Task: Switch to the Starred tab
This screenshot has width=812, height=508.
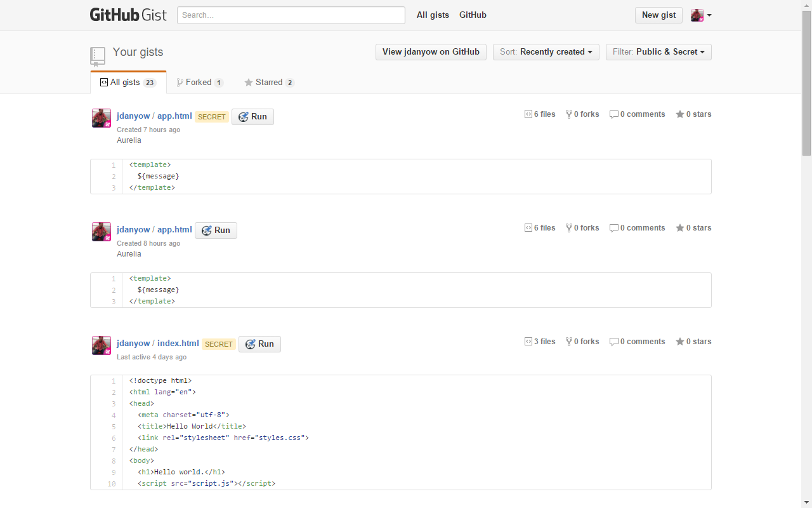Action: [x=269, y=83]
